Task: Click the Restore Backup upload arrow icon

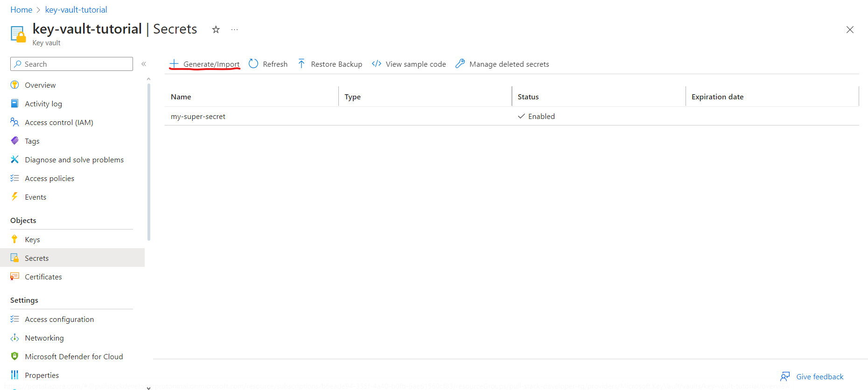Action: tap(301, 63)
